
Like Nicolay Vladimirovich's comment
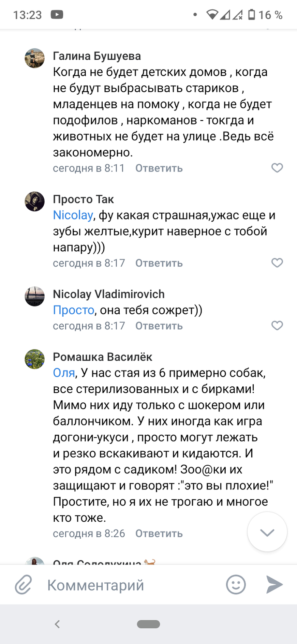click(277, 326)
